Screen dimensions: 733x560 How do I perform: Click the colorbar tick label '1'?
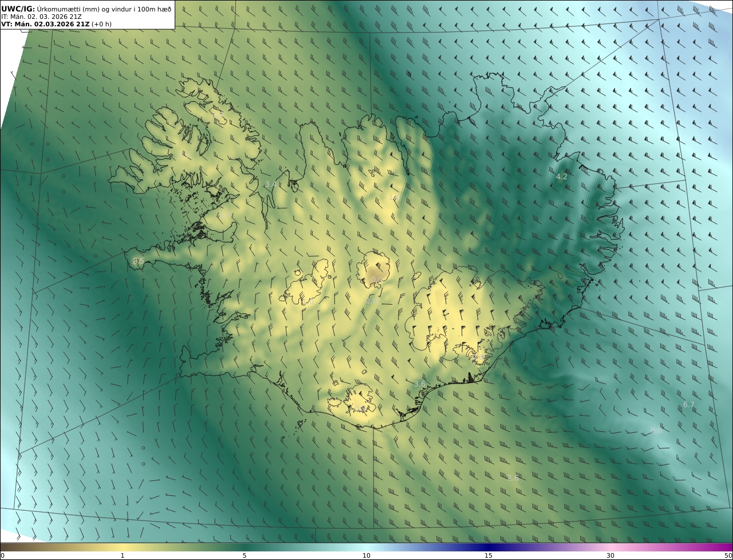click(x=123, y=555)
